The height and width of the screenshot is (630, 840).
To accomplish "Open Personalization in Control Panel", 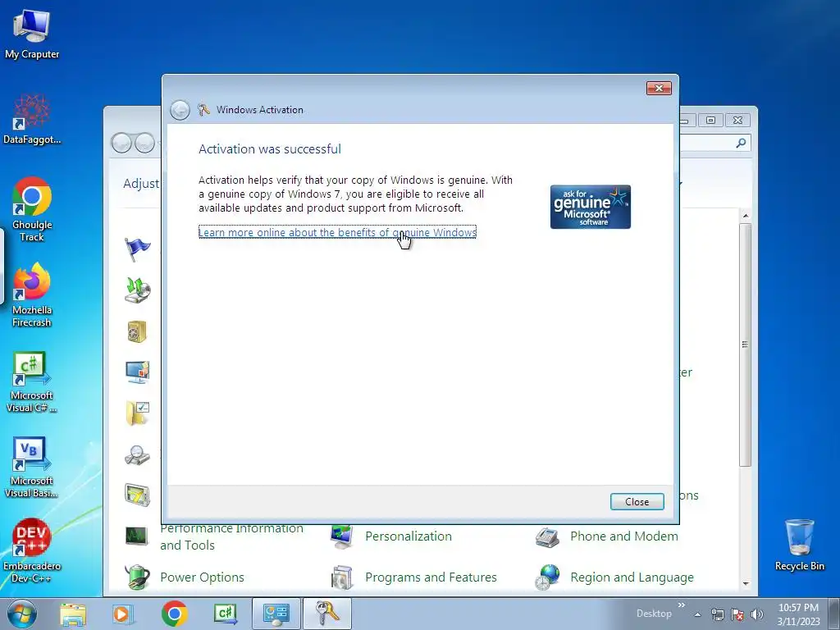I will pos(409,536).
